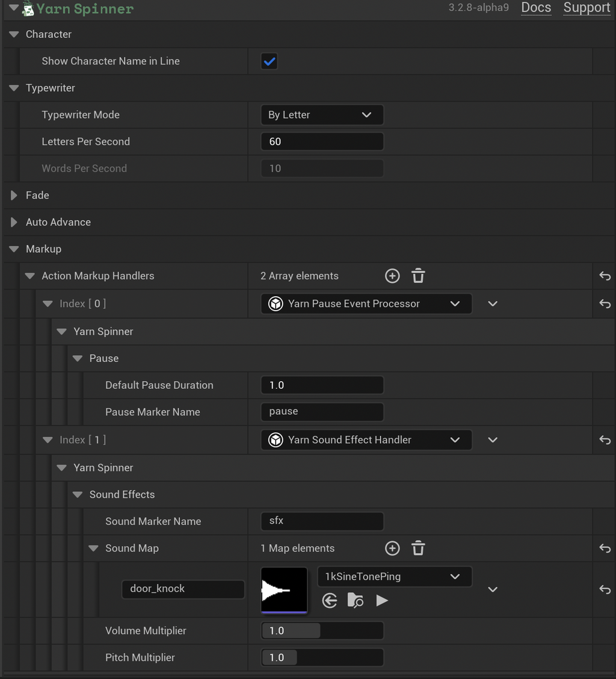Reset Index [ 1 ] to default value
The image size is (616, 679).
pos(605,439)
